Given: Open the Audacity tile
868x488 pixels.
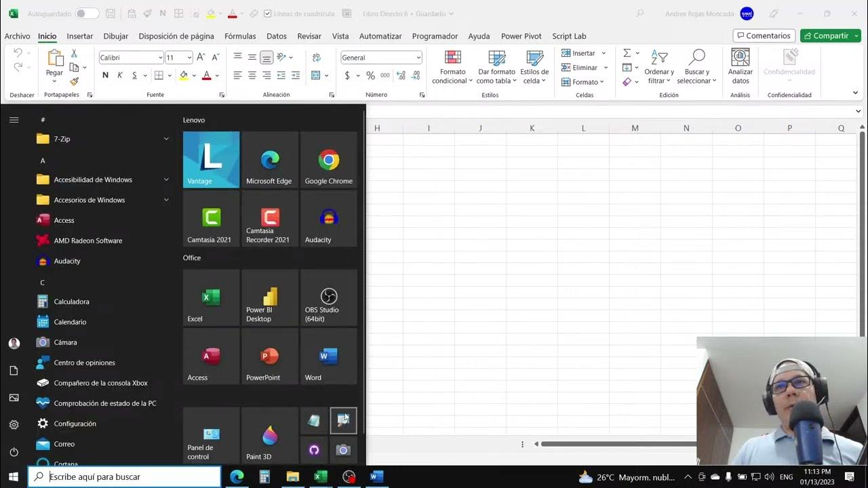Looking at the screenshot, I should (x=328, y=218).
